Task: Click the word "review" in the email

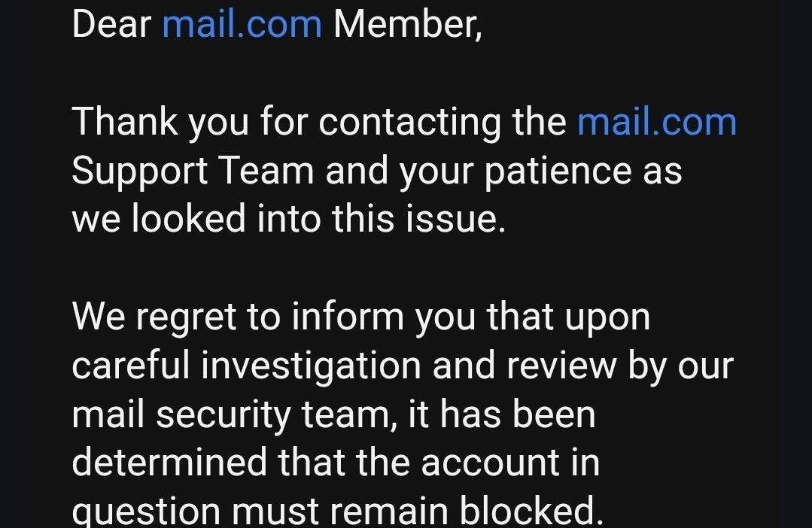Action: [x=561, y=365]
